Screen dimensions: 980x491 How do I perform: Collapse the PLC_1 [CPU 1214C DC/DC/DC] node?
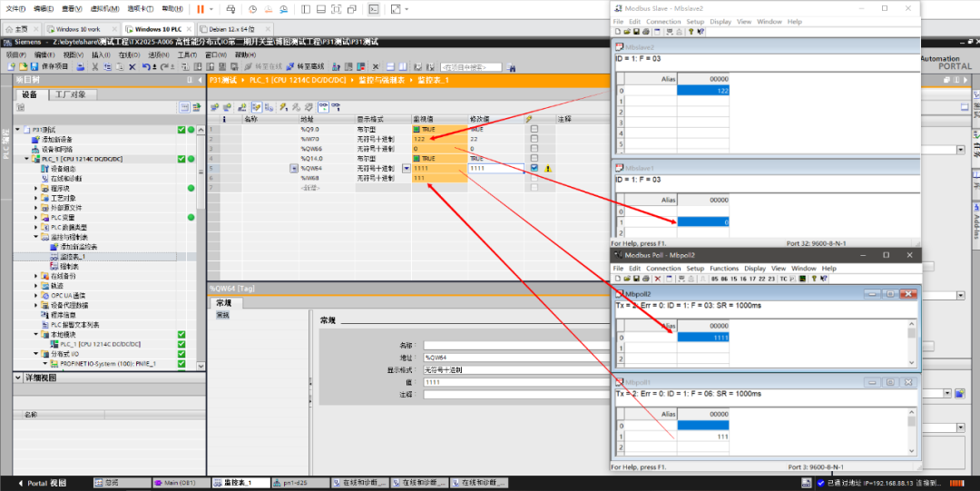[26, 159]
